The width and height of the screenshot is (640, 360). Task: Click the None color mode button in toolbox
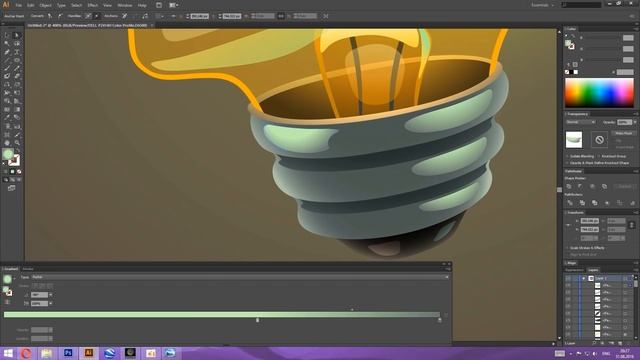tap(19, 172)
